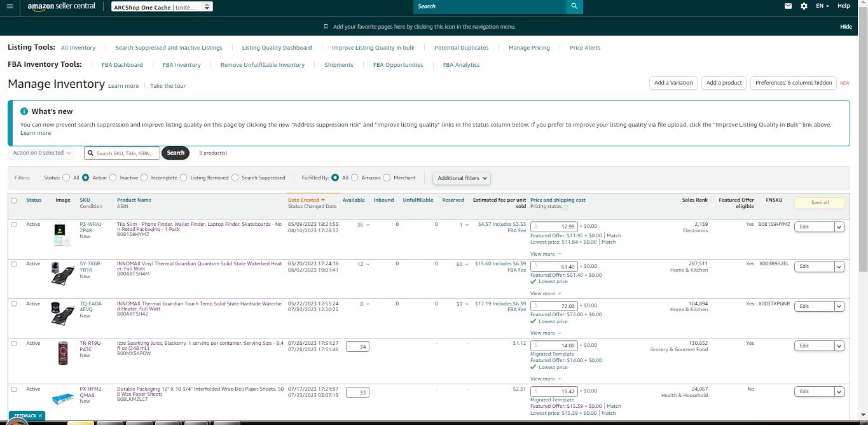This screenshot has height=425, width=868.
Task: Open the settings gear icon
Action: [804, 6]
